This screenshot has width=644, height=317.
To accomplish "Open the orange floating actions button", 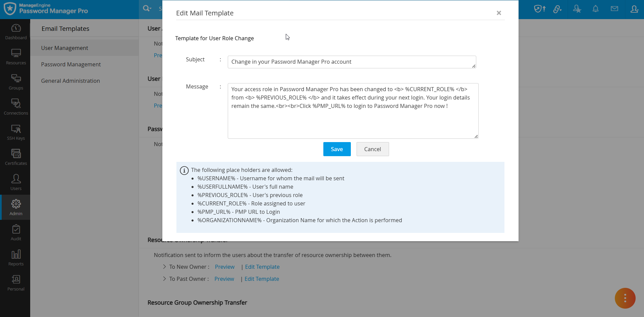I will 625,298.
